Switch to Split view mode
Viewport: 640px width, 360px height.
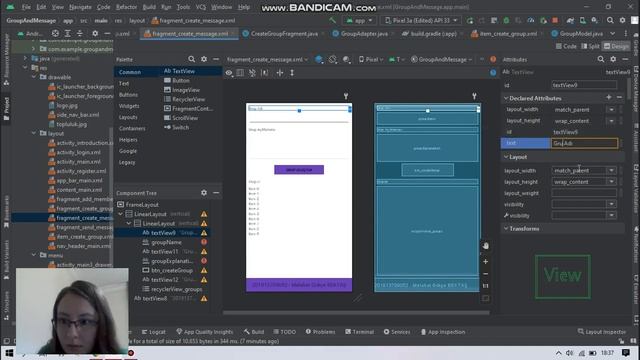pyautogui.click(x=590, y=46)
